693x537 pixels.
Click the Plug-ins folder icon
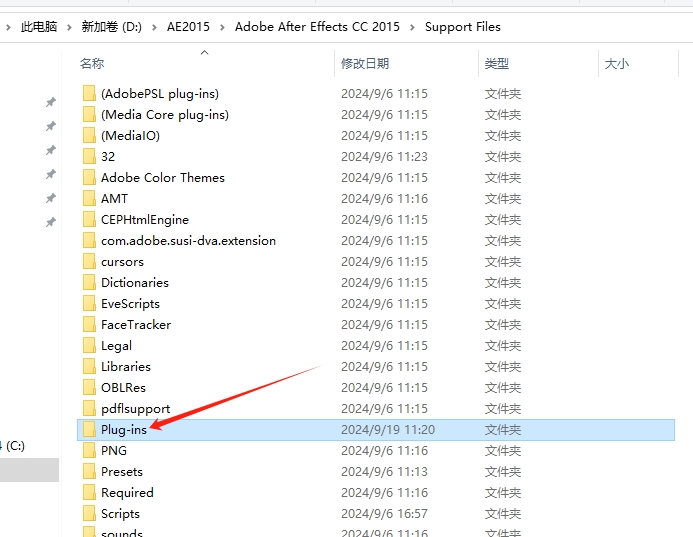tap(89, 430)
